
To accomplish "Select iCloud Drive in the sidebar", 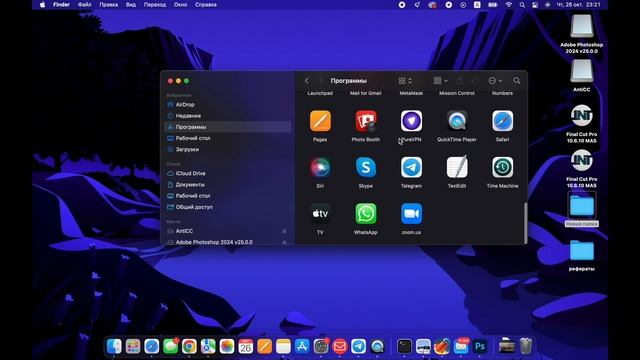I will (227, 173).
